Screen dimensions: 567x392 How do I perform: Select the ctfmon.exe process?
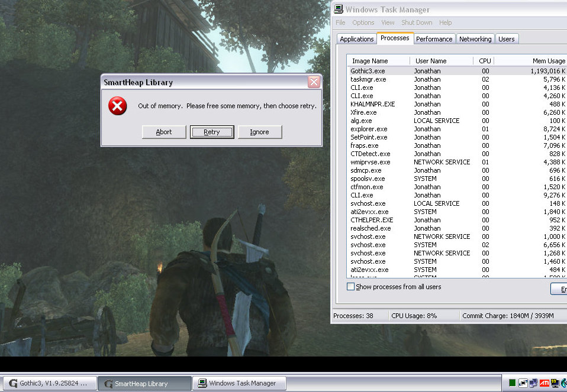457,187
